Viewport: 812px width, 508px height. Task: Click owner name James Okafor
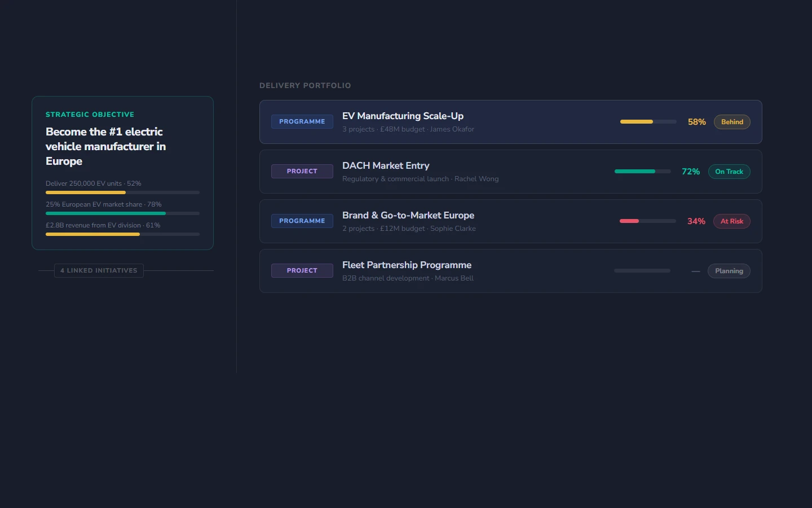[452, 129]
